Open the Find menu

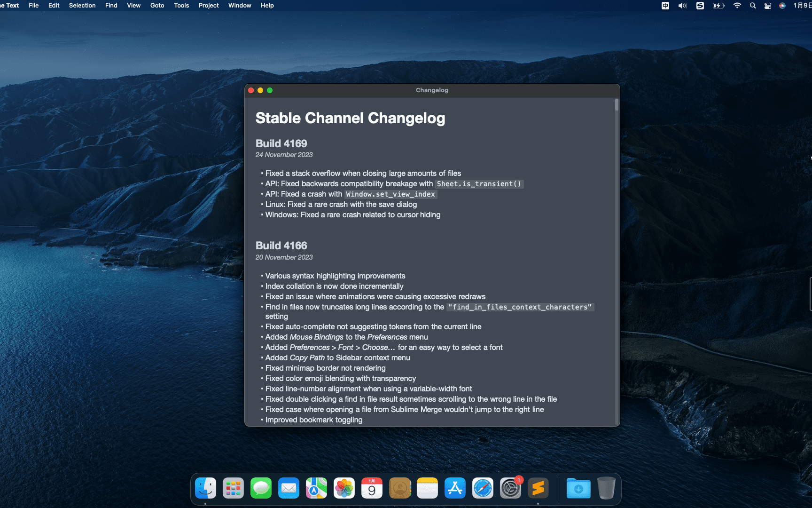coord(111,6)
